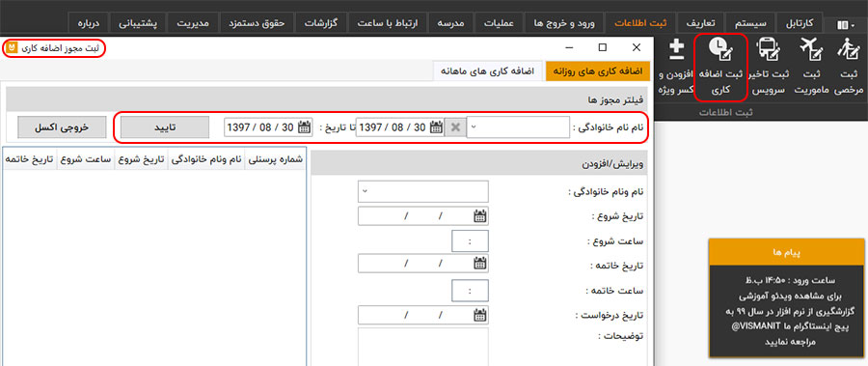Maximize the ثبت مجوز اضافه کاری window
The width and height of the screenshot is (868, 366).
tap(603, 47)
